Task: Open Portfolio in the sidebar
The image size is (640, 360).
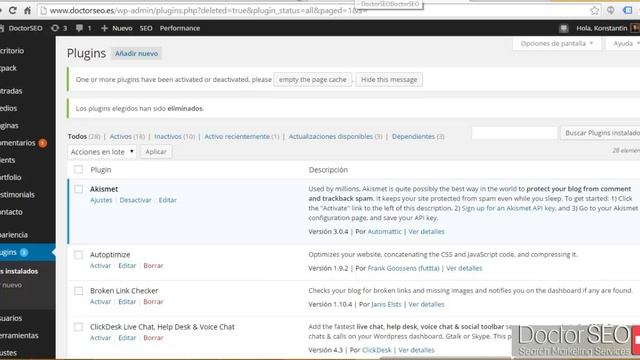Action: (x=11, y=178)
